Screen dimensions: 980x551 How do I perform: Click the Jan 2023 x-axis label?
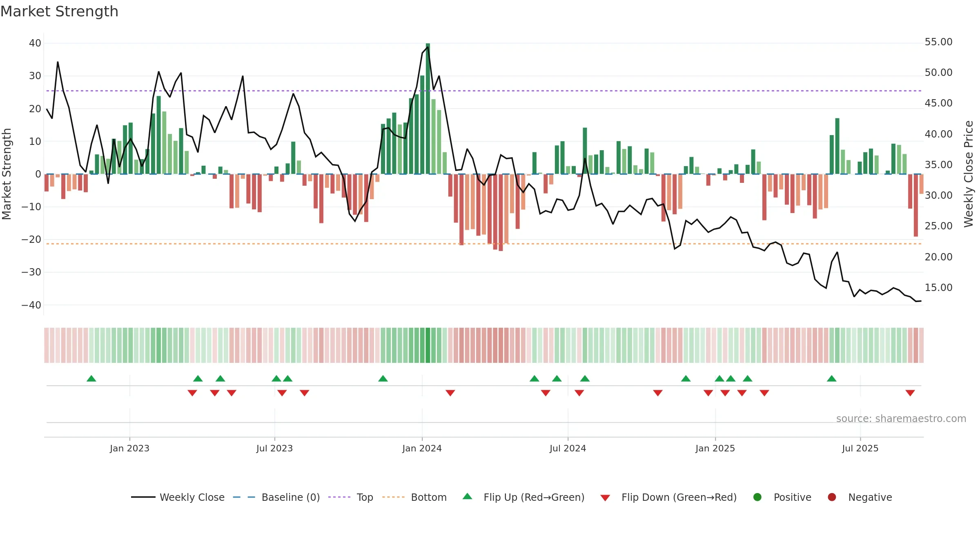tap(129, 448)
